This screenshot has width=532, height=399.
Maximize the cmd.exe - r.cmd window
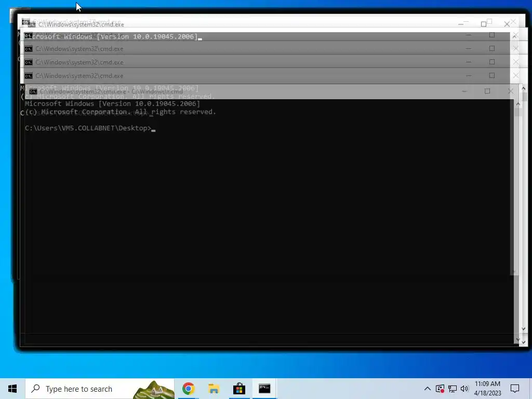[x=487, y=91]
